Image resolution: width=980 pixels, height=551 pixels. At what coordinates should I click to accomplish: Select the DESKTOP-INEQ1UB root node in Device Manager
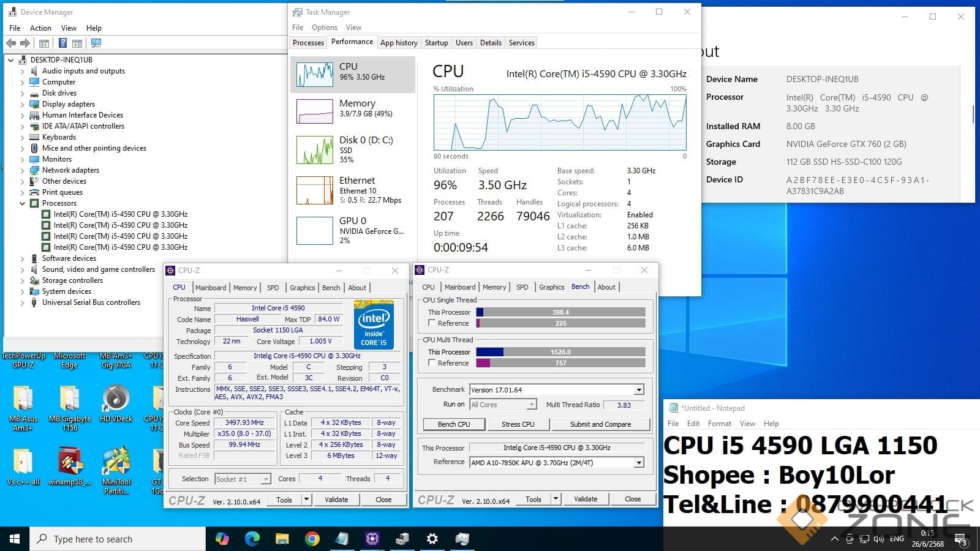(x=61, y=60)
